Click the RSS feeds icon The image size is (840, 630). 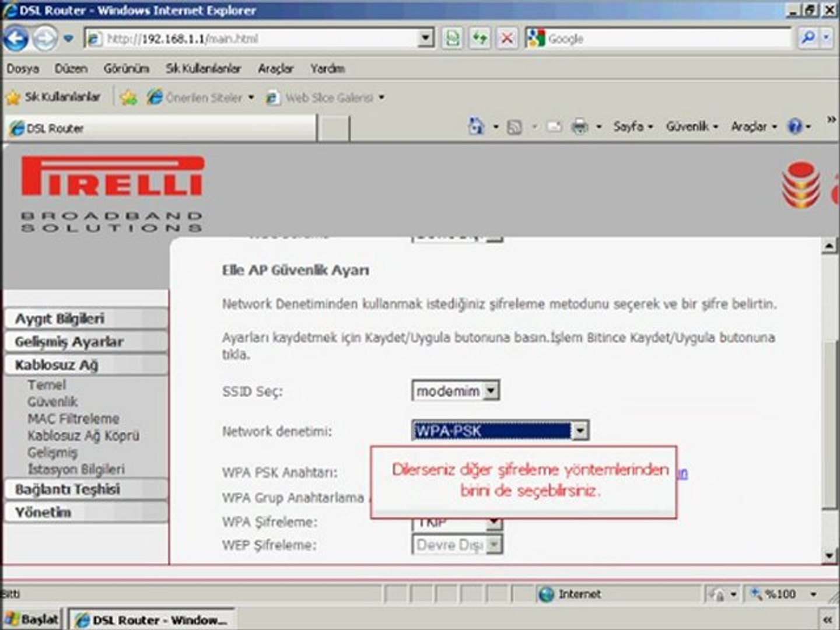514,127
